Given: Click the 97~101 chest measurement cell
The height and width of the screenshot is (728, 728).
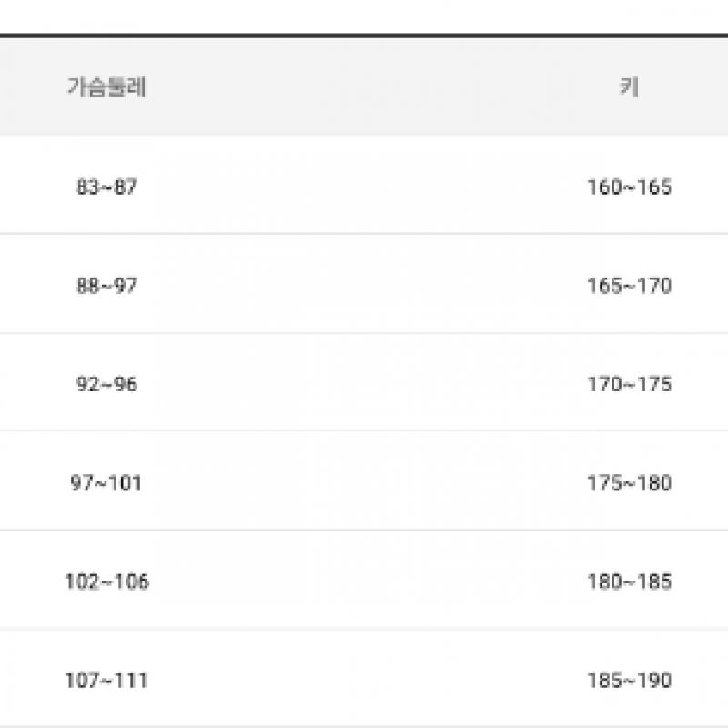Looking at the screenshot, I should [106, 482].
